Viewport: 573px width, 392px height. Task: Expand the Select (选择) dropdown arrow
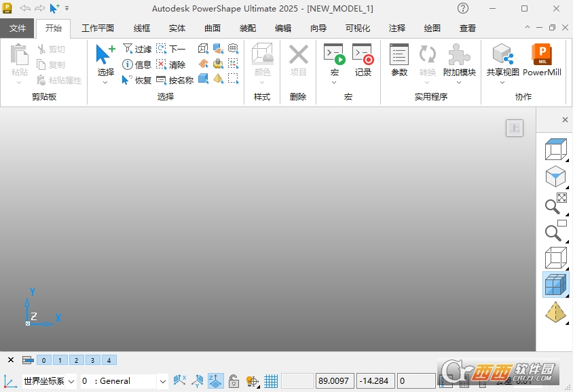105,83
